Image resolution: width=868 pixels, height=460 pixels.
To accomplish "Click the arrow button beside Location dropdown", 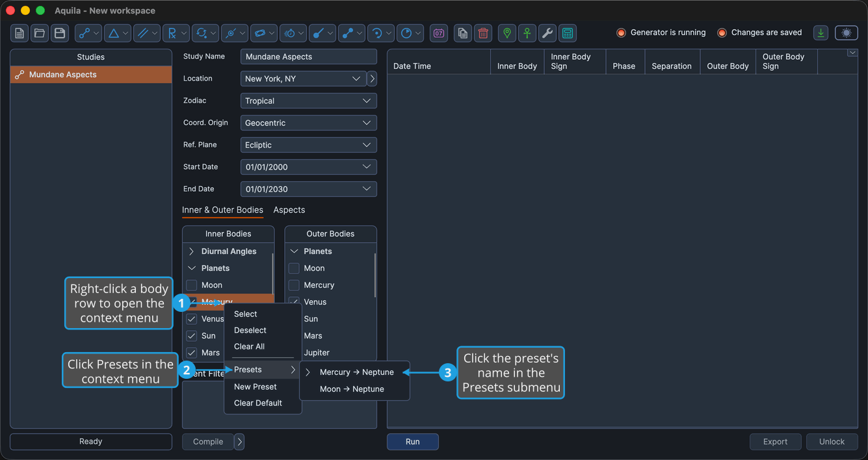I will [x=372, y=79].
